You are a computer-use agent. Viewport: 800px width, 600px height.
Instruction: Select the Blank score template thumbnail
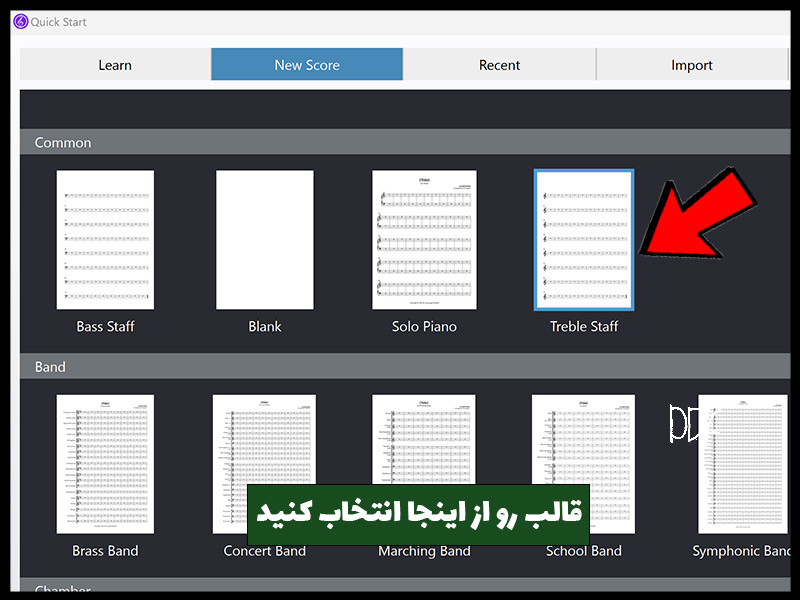(x=265, y=239)
